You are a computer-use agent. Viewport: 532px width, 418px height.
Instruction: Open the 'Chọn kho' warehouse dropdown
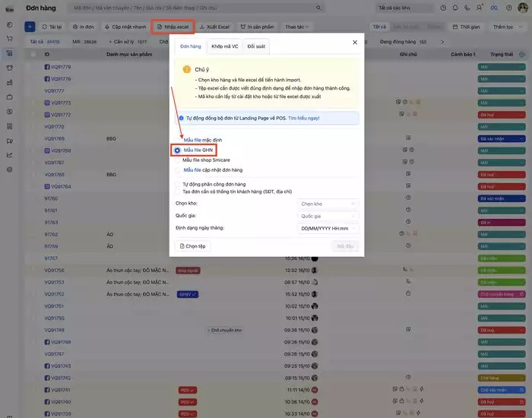tap(328, 204)
